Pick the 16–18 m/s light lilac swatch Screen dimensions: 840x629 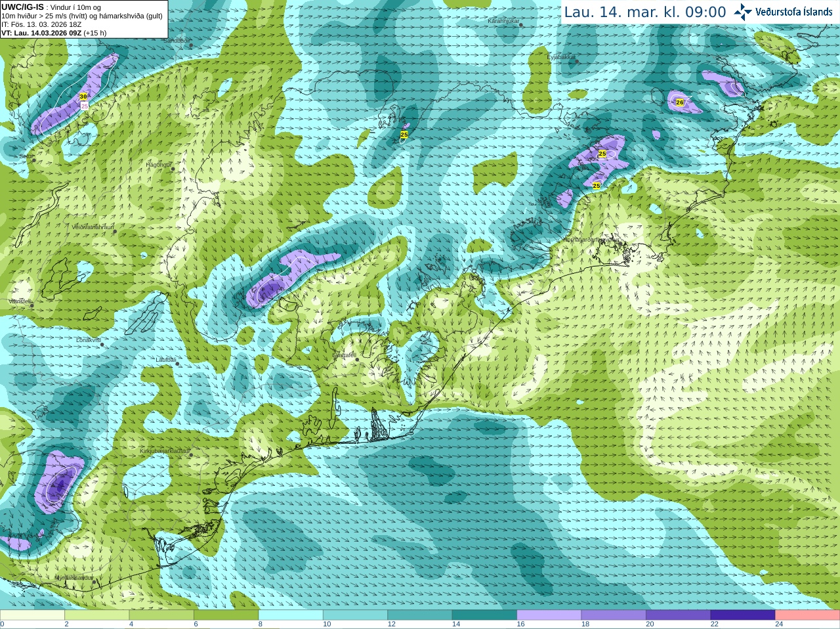point(549,615)
